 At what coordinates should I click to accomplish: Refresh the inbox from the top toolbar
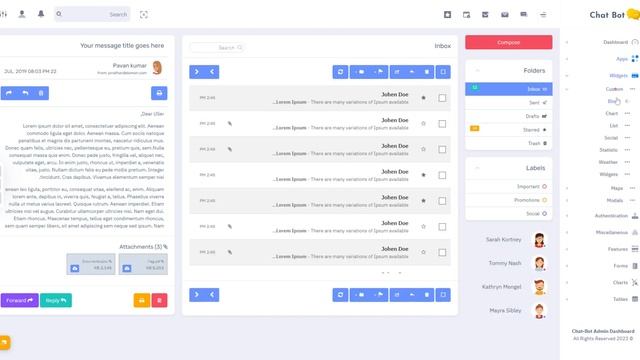[340, 72]
